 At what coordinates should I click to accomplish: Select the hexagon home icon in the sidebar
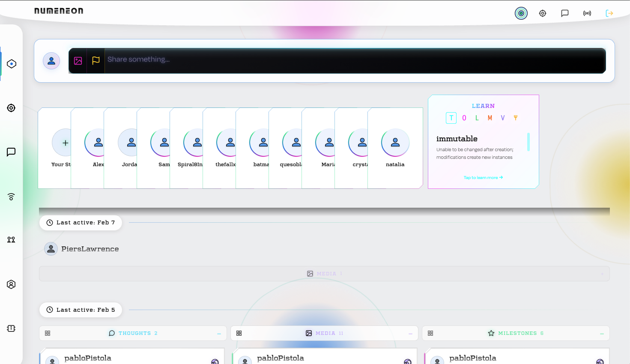tap(11, 63)
